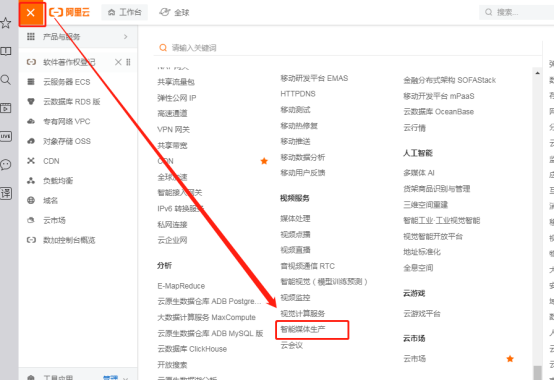Open the video player icon in sidebar

(x=6, y=108)
